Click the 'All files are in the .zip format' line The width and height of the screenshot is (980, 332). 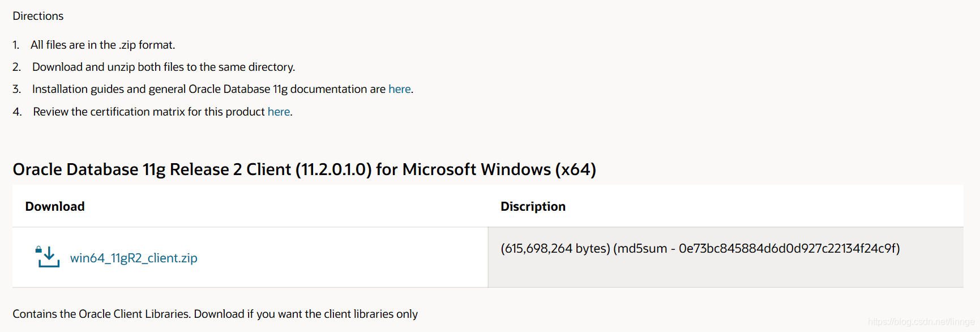(103, 45)
